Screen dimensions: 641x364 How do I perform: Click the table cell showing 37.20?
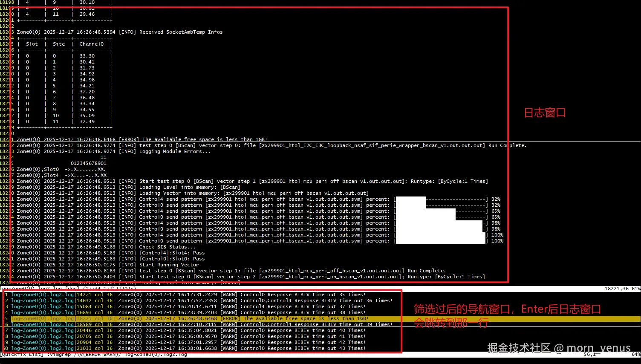[87, 92]
